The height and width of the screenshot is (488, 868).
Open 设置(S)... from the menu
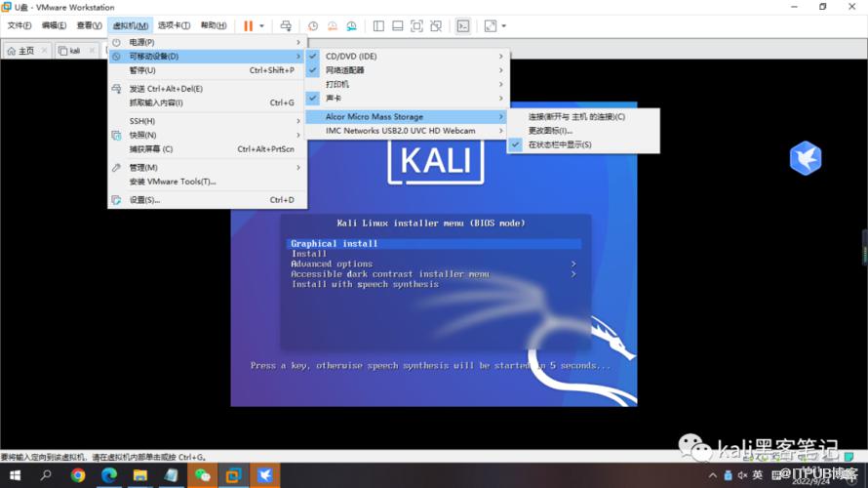[207, 200]
